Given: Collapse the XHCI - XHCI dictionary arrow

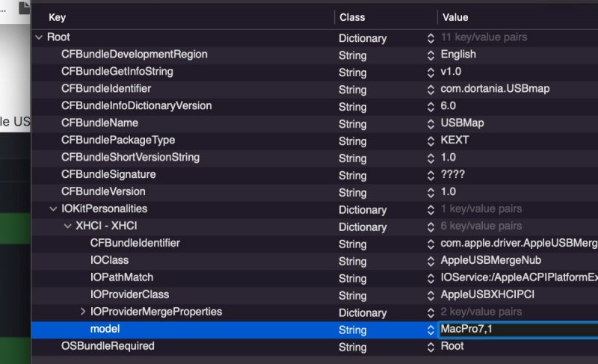Looking at the screenshot, I should coord(68,226).
